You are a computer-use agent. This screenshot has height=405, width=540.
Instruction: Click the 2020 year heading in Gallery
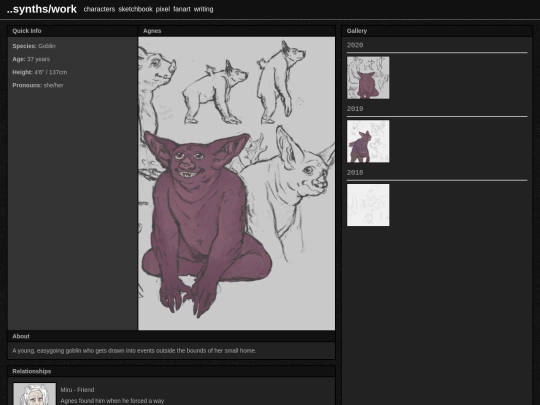pyautogui.click(x=355, y=45)
